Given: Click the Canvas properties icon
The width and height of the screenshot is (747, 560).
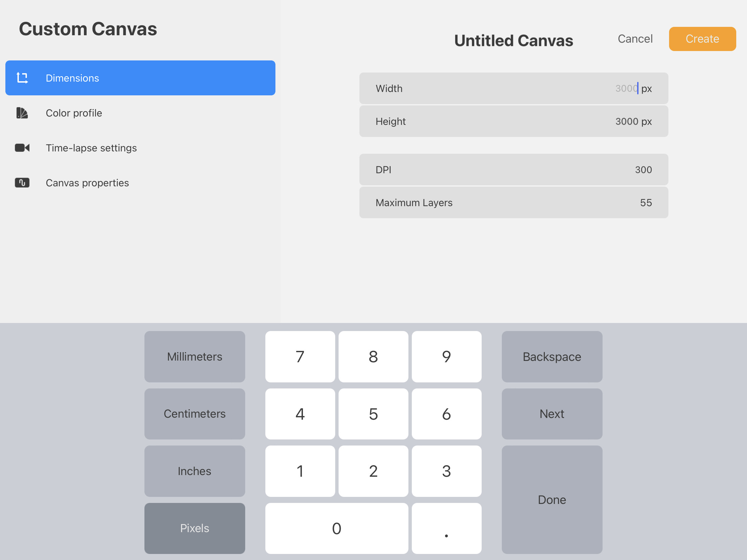Looking at the screenshot, I should click(22, 183).
